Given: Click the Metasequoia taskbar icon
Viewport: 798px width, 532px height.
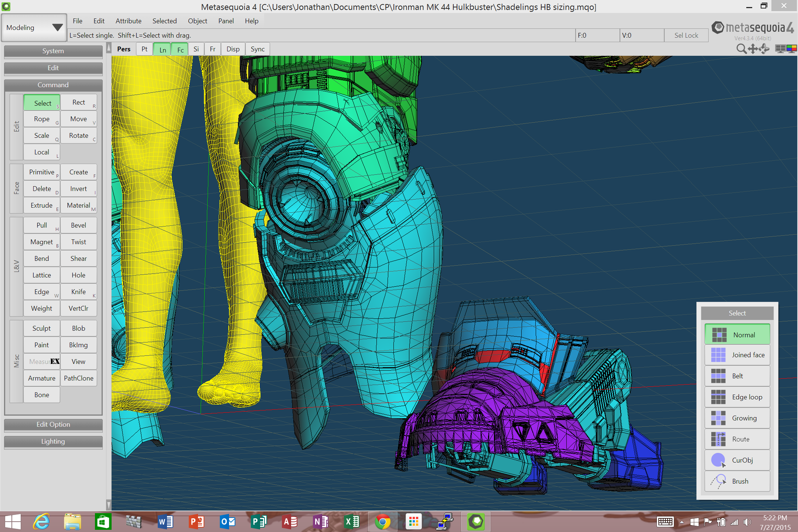Looking at the screenshot, I should [476, 522].
